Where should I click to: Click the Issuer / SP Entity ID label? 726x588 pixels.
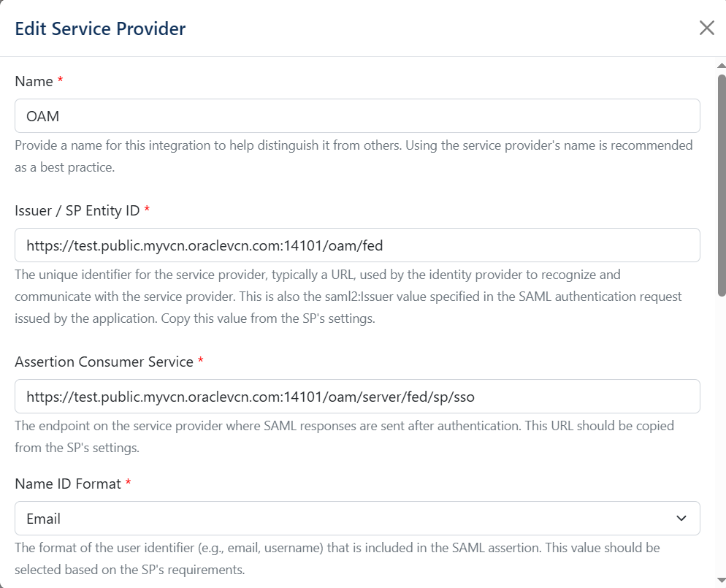point(77,210)
